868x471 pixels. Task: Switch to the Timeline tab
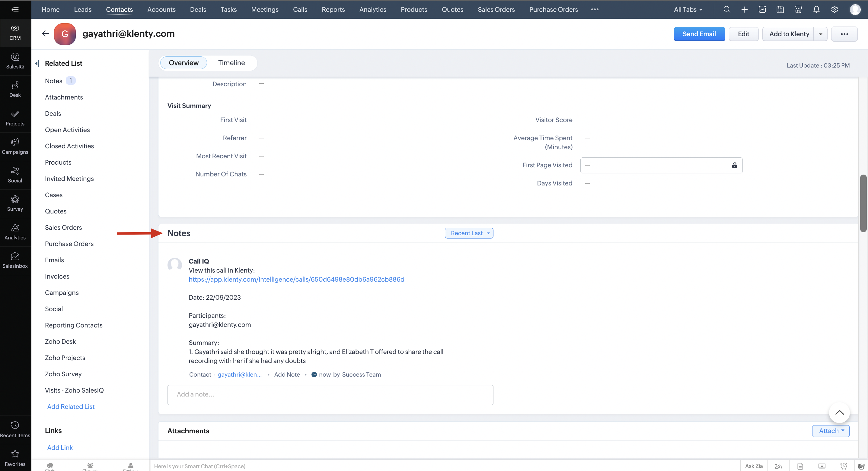click(231, 63)
